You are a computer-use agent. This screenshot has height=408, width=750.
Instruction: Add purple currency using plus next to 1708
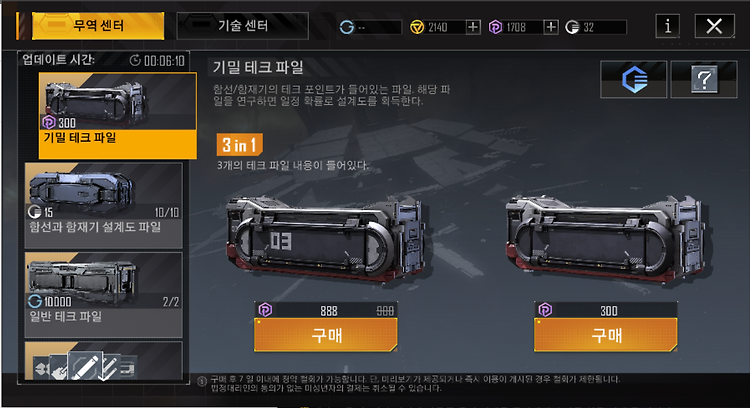(x=551, y=27)
